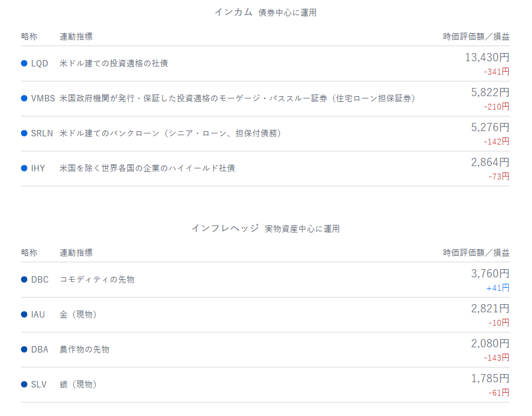
Task: Click the blue dot beside SRLN
Action: tap(24, 133)
